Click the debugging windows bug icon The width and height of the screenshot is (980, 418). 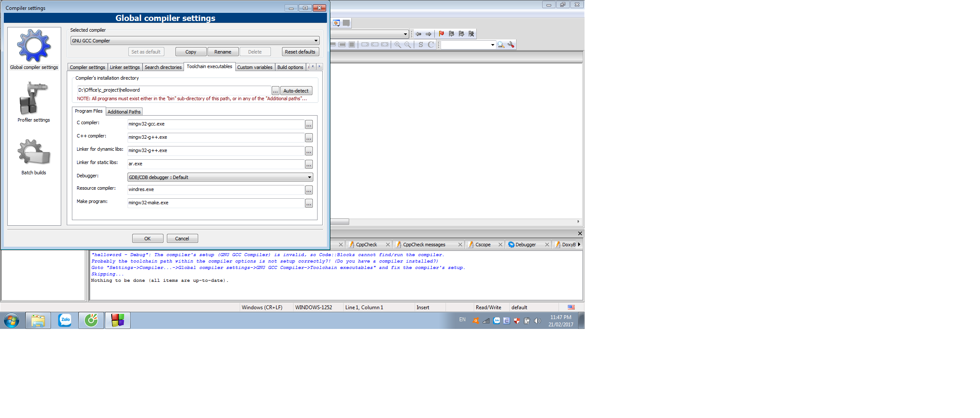(x=336, y=23)
